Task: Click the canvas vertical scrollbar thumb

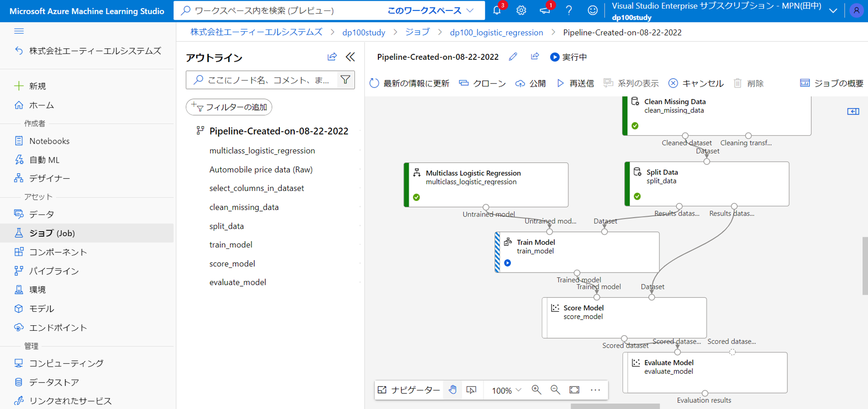Action: [865, 266]
